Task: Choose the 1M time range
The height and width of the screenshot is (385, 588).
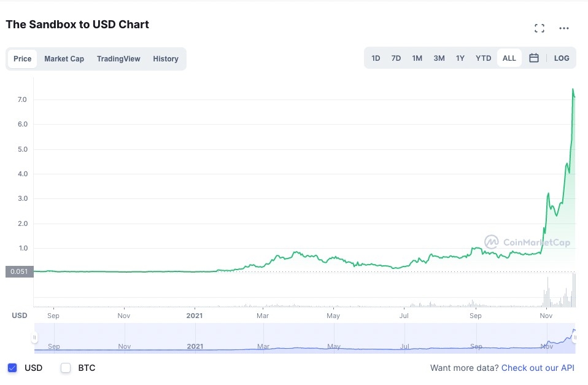Action: (x=417, y=58)
